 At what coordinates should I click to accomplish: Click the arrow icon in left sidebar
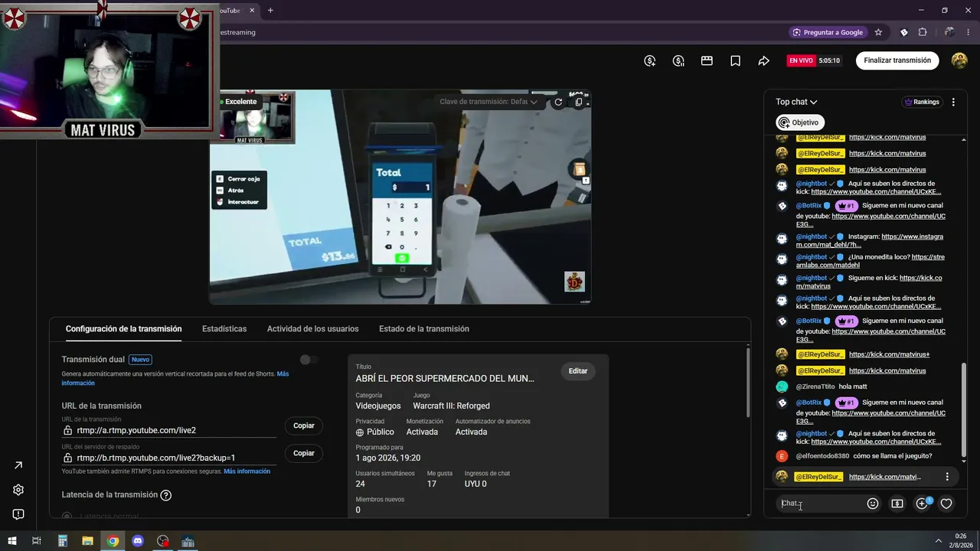pyautogui.click(x=18, y=465)
